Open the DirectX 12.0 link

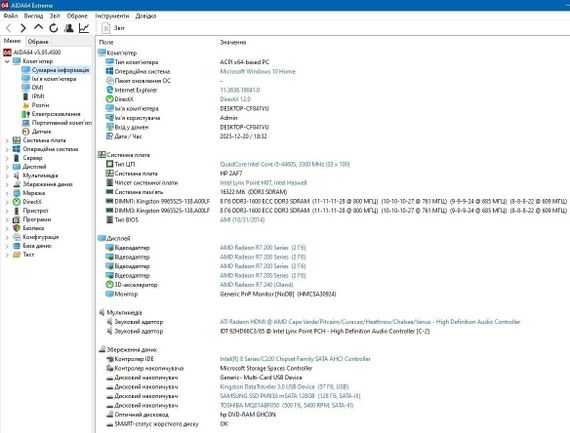coord(235,99)
